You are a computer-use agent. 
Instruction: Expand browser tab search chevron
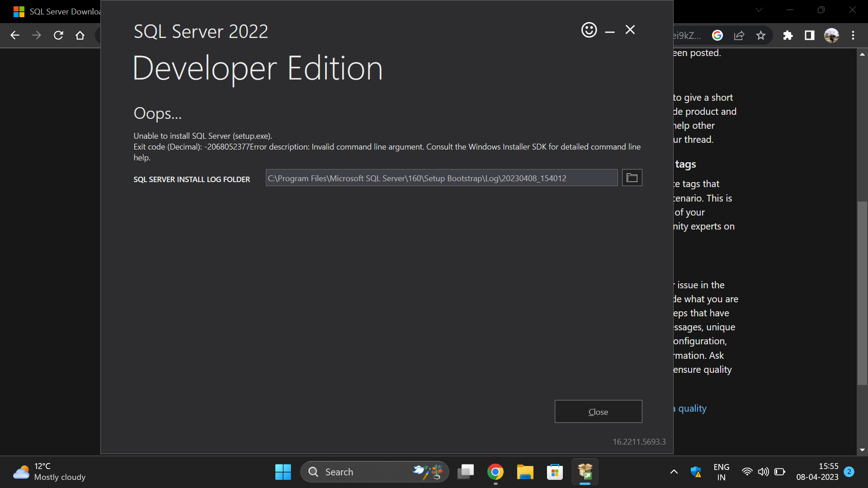pyautogui.click(x=759, y=10)
